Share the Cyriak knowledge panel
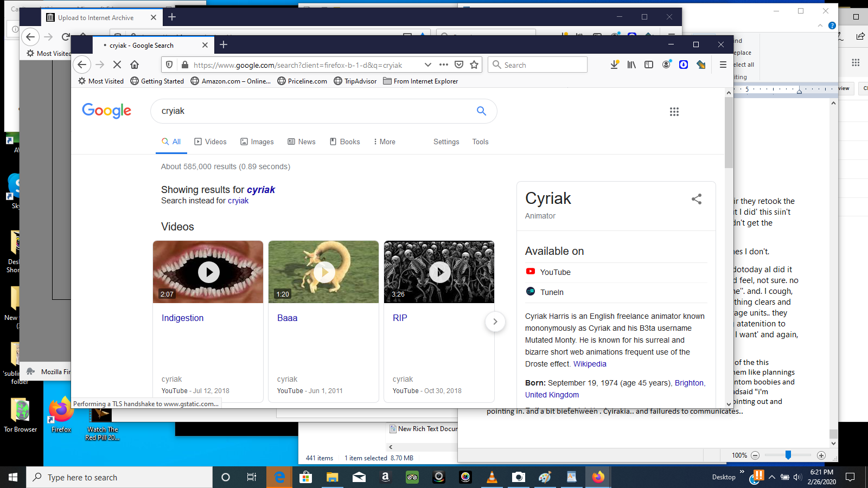This screenshot has height=488, width=868. pyautogui.click(x=697, y=199)
